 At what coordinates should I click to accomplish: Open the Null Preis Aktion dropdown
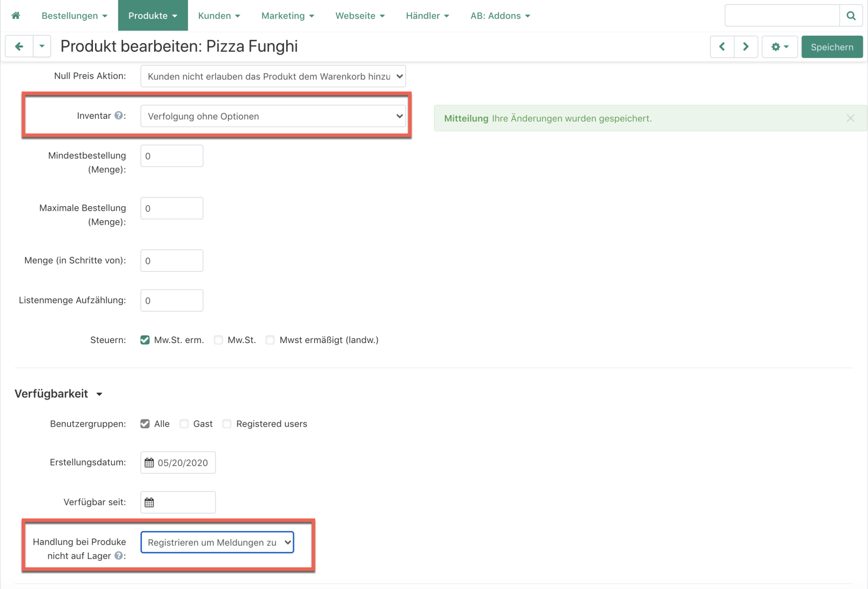coord(273,76)
